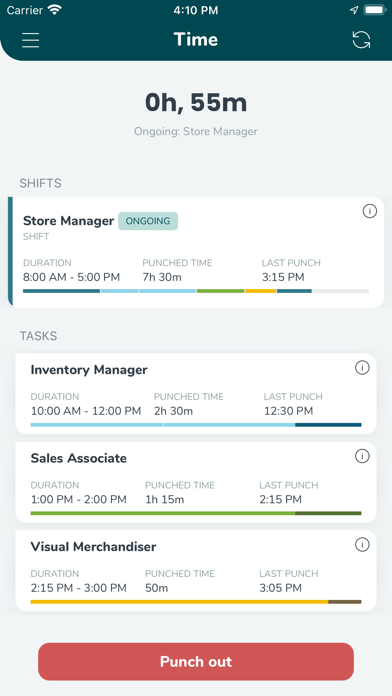Open the Visual Merchandiser task card
This screenshot has height=696, width=392.
pos(196,570)
